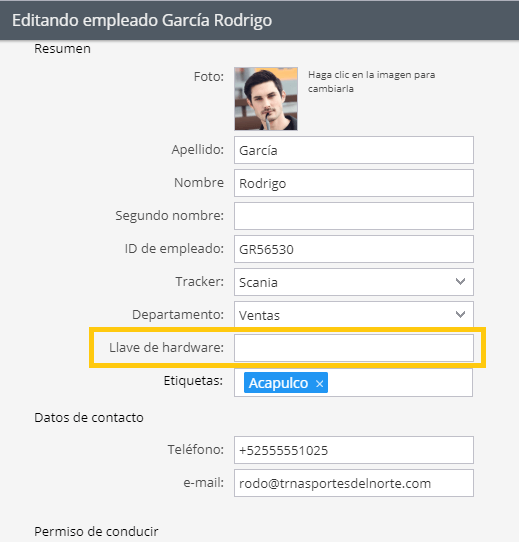Edit the Teléfono field +52555551025
This screenshot has width=519, height=542.
(x=354, y=450)
